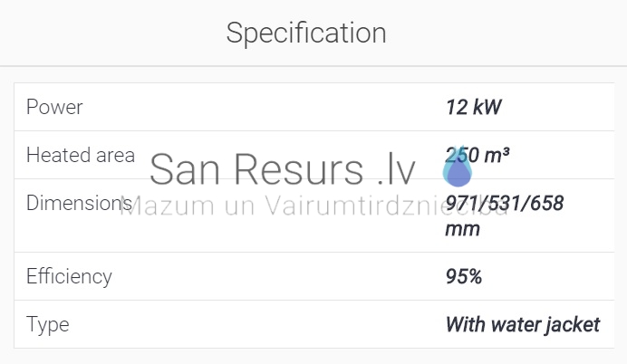Select the Efficiency label

tap(69, 276)
